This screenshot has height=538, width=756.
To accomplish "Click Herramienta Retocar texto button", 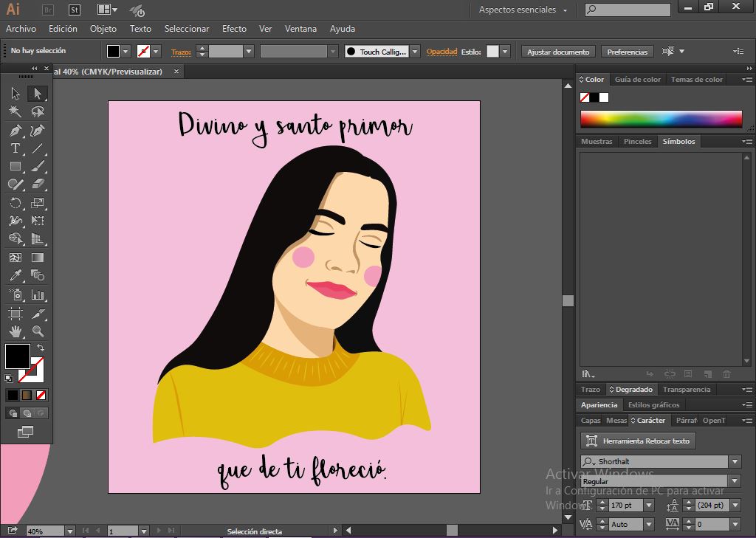I will 638,441.
